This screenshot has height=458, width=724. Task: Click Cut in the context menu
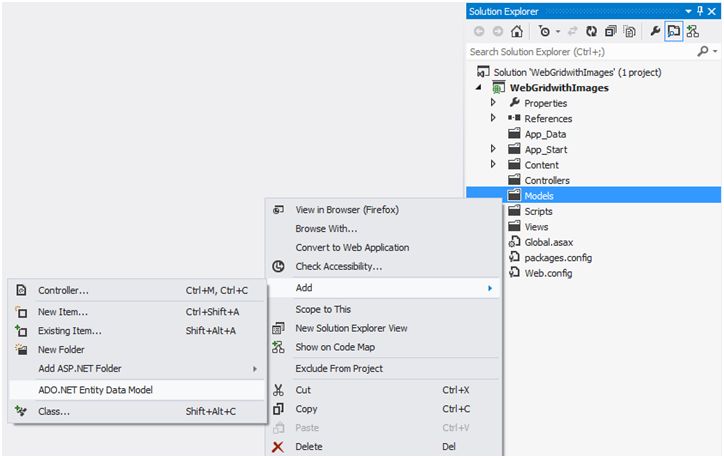click(384, 390)
